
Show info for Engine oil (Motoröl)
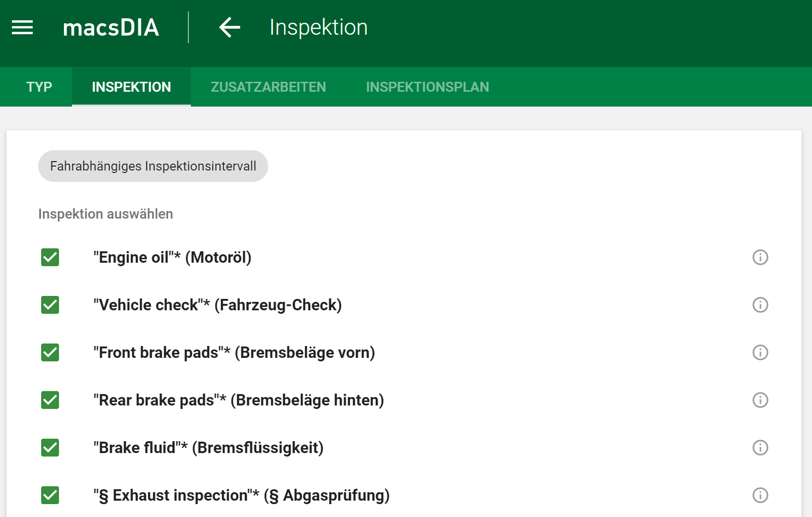point(760,257)
